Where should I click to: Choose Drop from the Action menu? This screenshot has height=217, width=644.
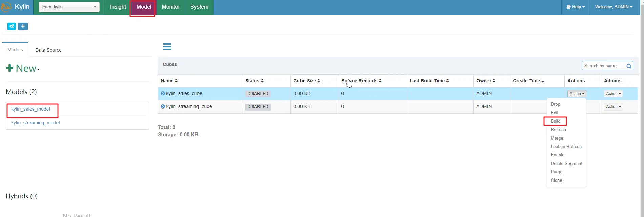(555, 104)
